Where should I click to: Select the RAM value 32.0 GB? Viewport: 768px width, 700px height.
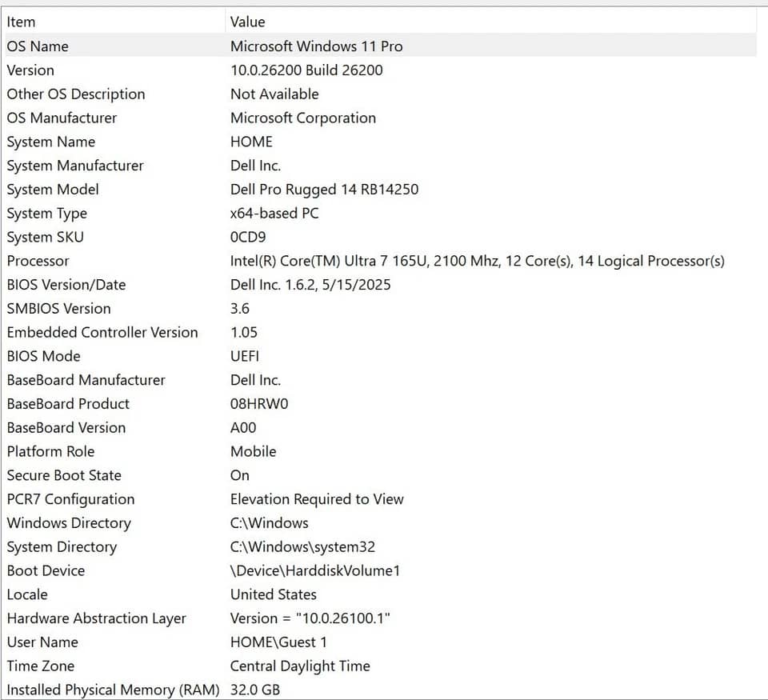pyautogui.click(x=255, y=690)
